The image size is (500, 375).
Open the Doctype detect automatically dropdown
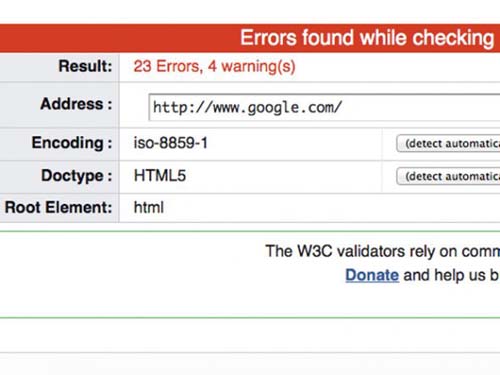tap(448, 176)
